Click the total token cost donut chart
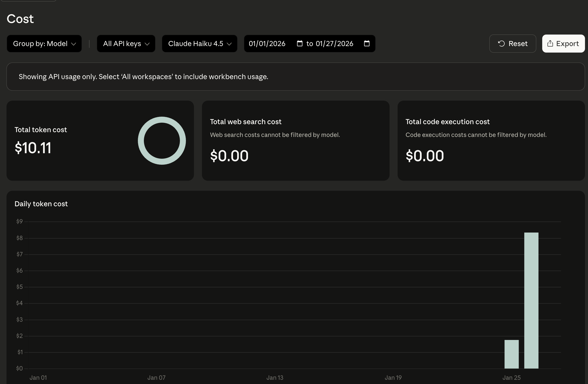 (x=162, y=141)
